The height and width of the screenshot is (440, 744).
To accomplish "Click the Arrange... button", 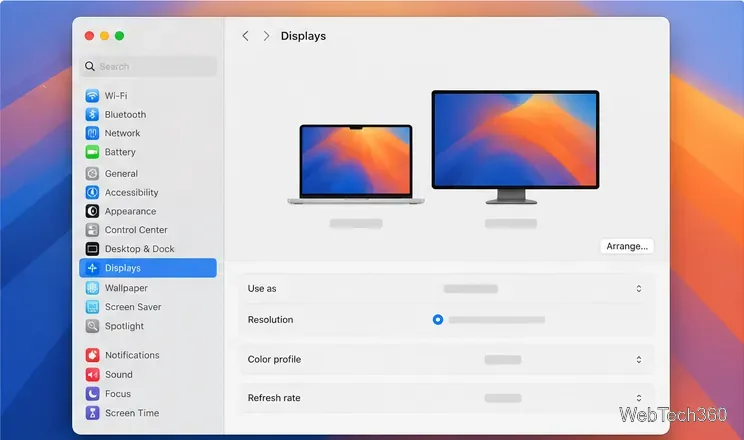I will pos(627,246).
